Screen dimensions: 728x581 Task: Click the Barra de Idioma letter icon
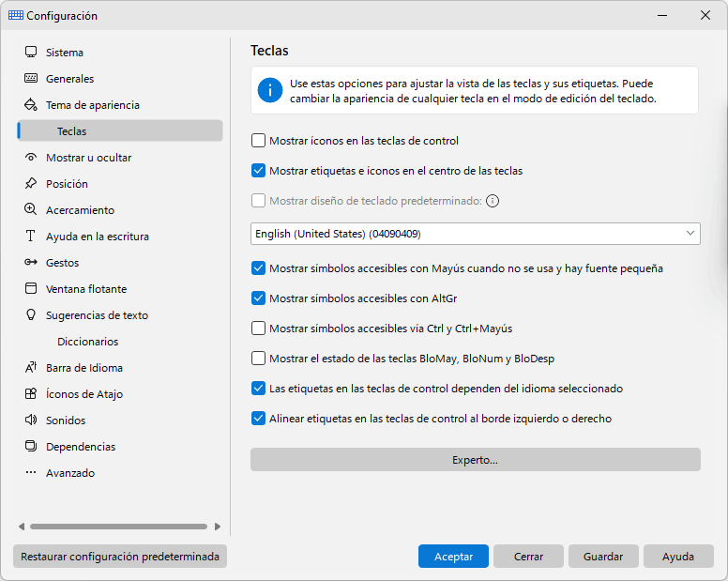click(31, 367)
